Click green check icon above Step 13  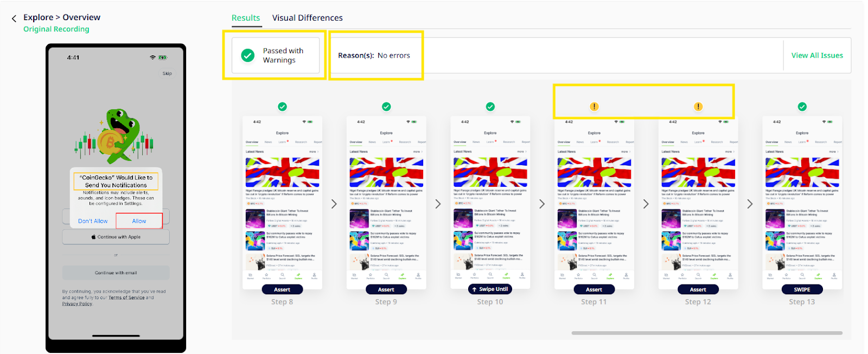coord(802,107)
